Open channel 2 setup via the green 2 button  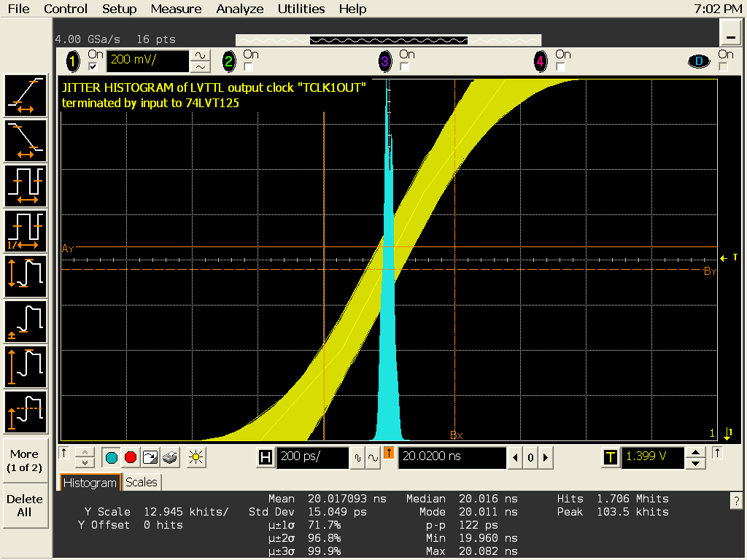(x=229, y=61)
